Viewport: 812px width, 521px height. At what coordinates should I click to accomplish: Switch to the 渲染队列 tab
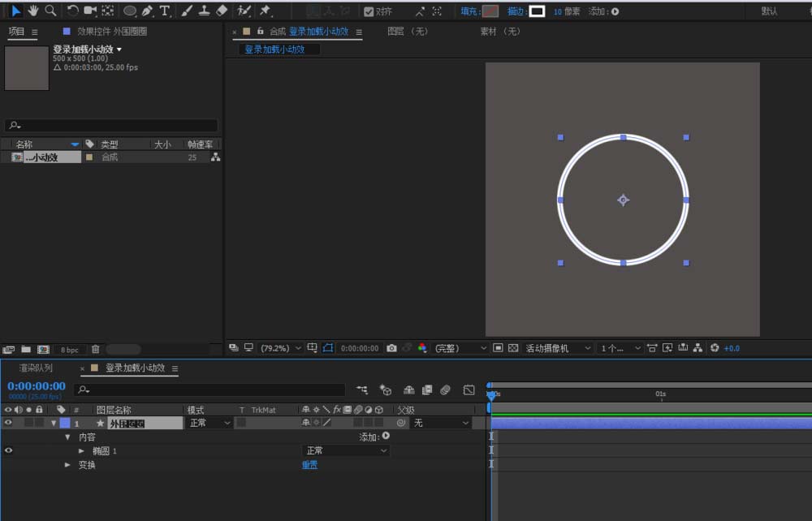36,368
